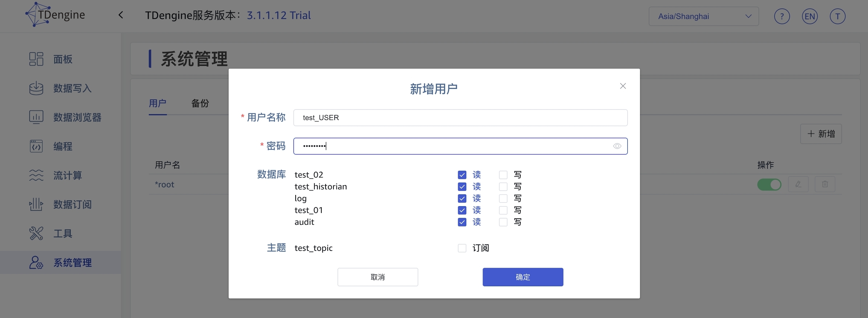This screenshot has width=868, height=318.
Task: Click the delete trash icon for root
Action: (825, 184)
